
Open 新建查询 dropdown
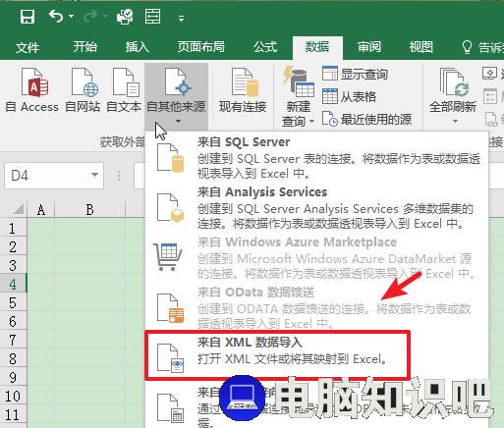[298, 96]
